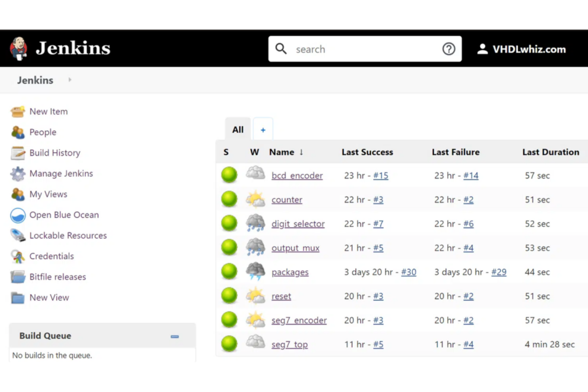The width and height of the screenshot is (588, 392).
Task: Click the weather icon for the packages job
Action: (255, 272)
